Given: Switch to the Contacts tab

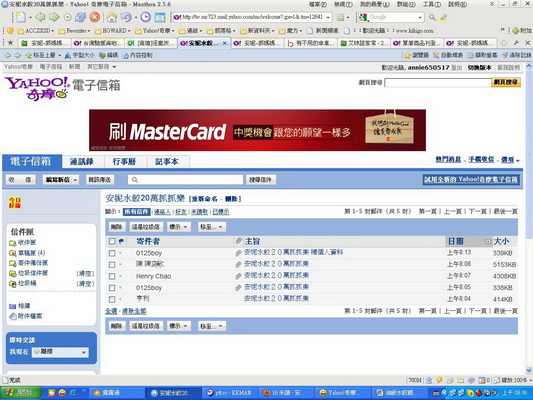Looking at the screenshot, I should pyautogui.click(x=82, y=162).
